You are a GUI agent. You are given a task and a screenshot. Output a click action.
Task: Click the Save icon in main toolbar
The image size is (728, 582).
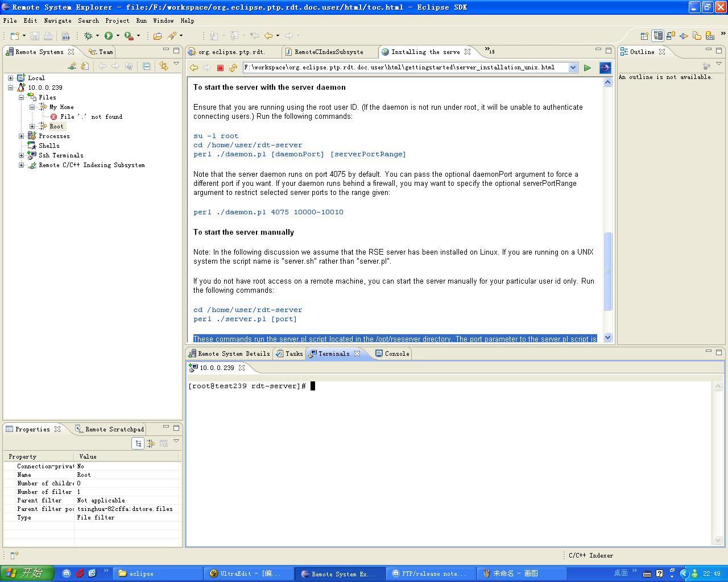point(35,36)
